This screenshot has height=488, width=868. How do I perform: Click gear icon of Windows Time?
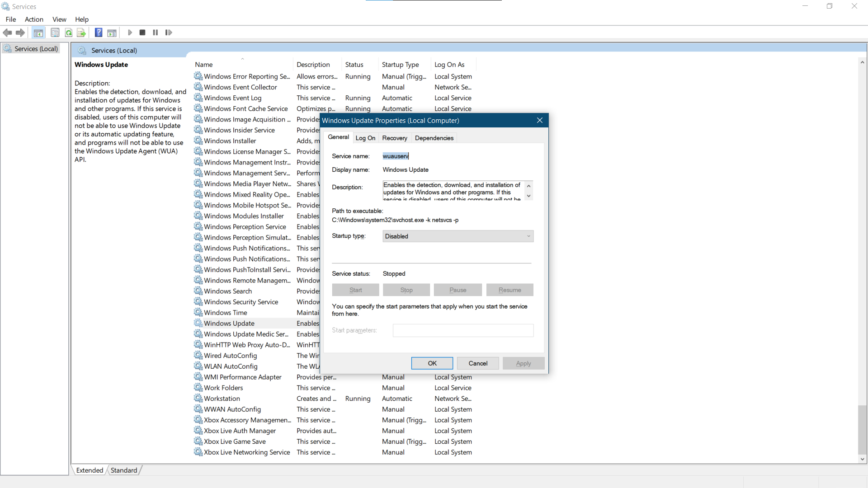(x=198, y=312)
